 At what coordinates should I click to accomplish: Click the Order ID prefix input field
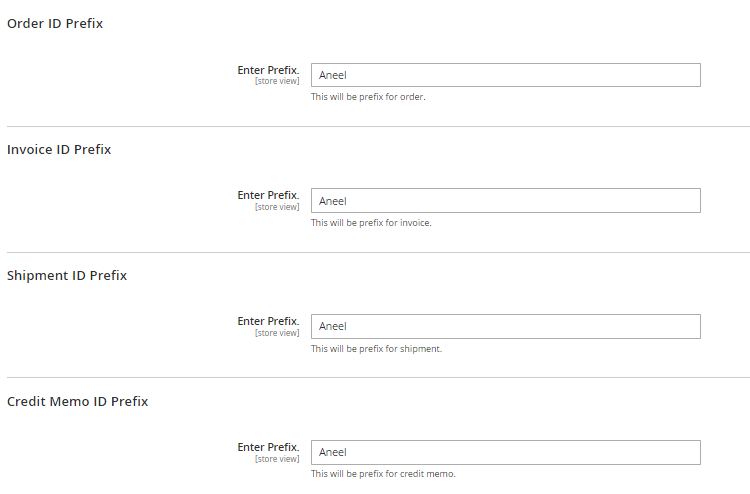coord(505,75)
